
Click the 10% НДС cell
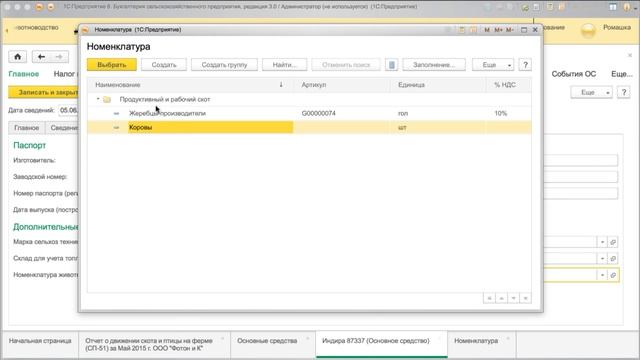pos(501,113)
